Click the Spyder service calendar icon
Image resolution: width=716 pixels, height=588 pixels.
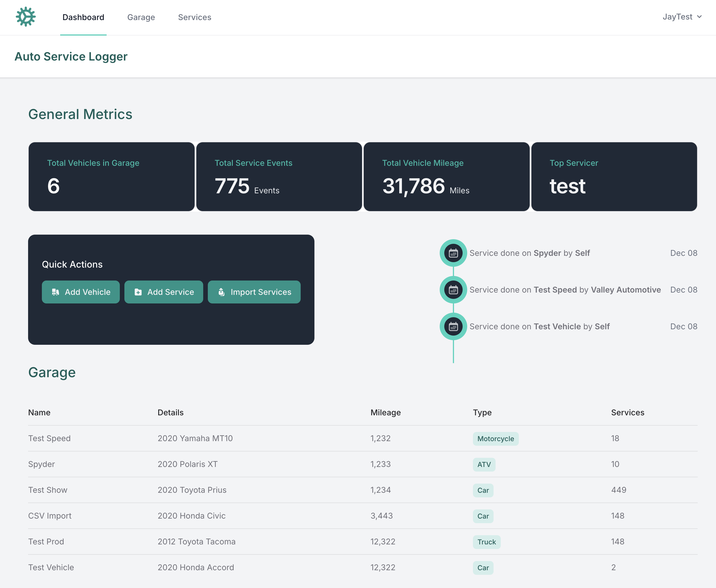tap(453, 253)
